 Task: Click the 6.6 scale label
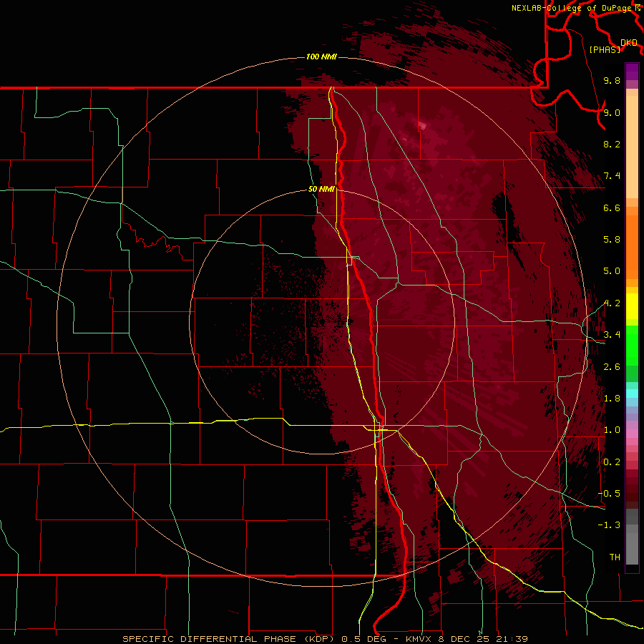(x=612, y=208)
